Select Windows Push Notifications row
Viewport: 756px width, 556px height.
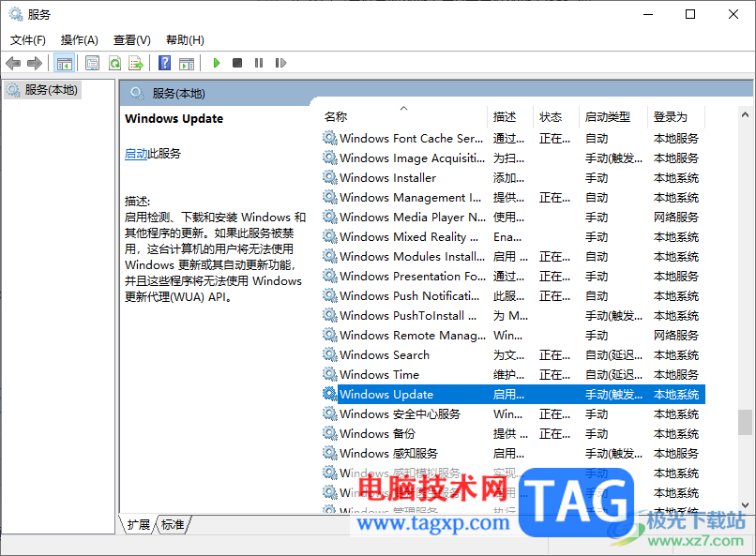pos(513,296)
